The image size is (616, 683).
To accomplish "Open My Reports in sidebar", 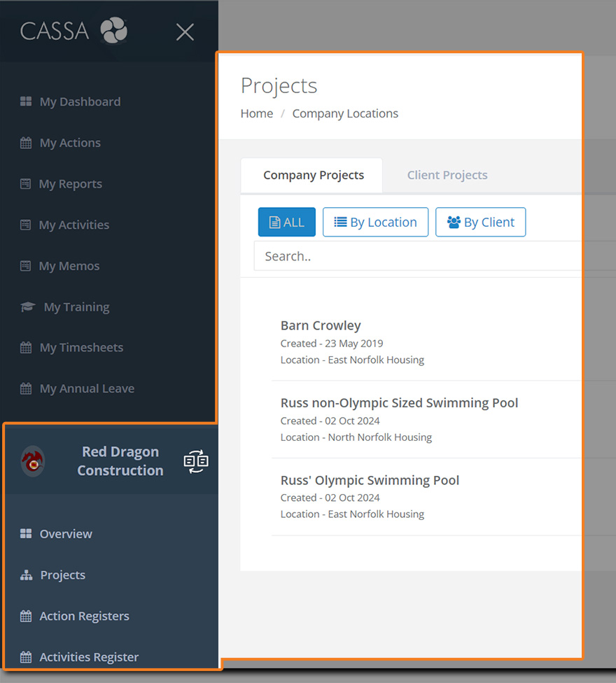I will (70, 184).
